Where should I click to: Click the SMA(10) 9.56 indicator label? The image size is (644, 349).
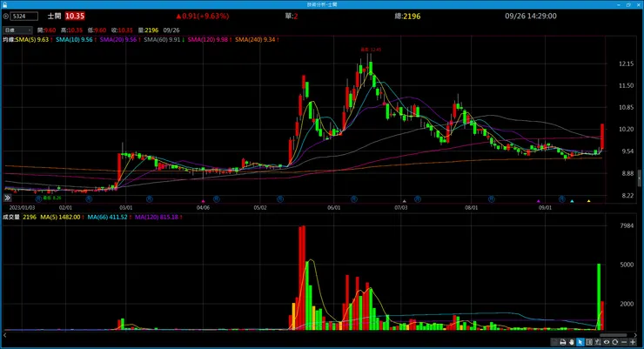pyautogui.click(x=74, y=40)
